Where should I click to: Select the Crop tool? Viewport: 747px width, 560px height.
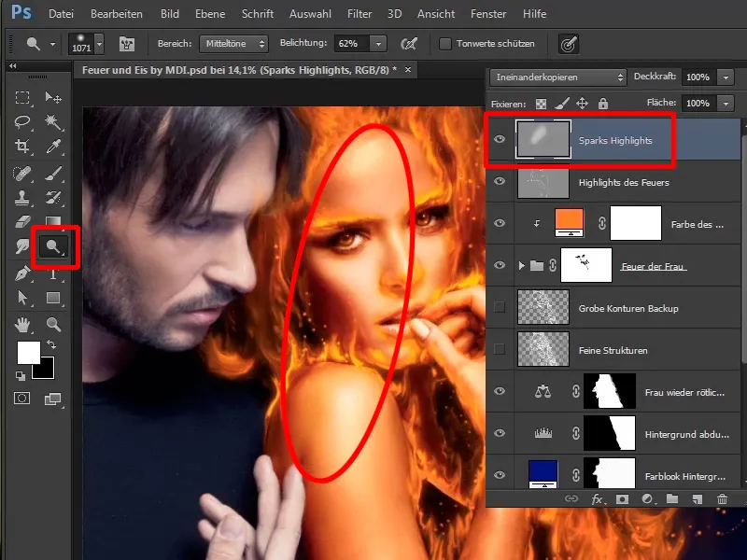pos(21,147)
